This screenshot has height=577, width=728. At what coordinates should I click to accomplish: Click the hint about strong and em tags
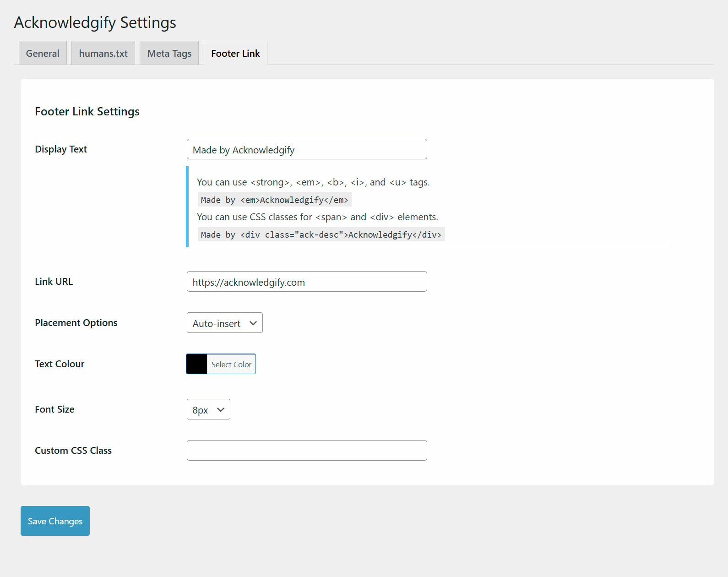(313, 182)
